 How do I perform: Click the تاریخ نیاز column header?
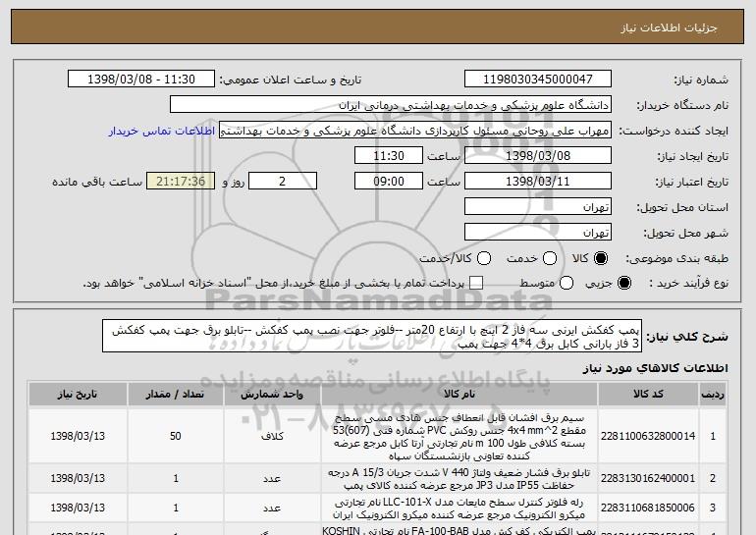click(78, 395)
